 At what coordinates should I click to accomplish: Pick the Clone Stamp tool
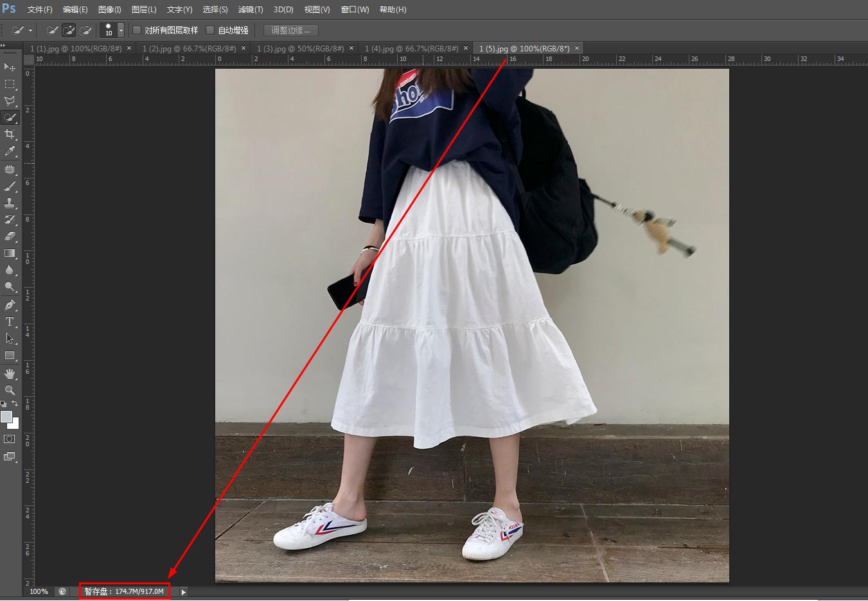coord(10,203)
